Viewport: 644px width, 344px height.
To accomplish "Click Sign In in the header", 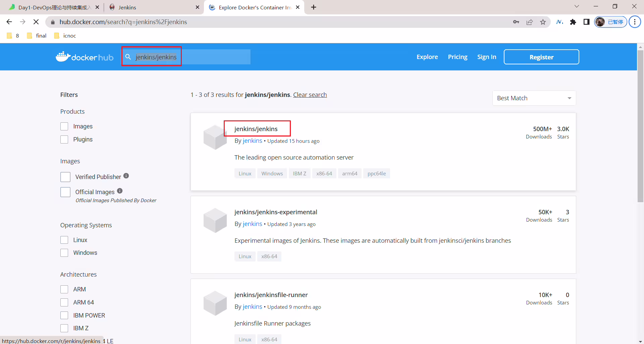I will 487,57.
